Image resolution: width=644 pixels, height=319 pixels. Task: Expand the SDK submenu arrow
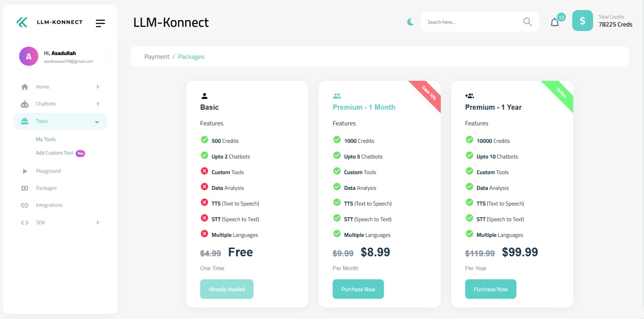pos(98,222)
